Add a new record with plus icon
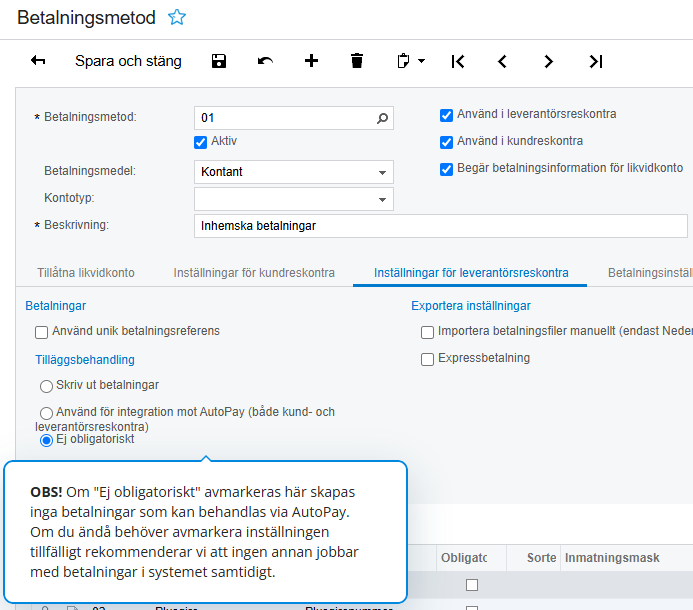This screenshot has height=610, width=693. [311, 61]
